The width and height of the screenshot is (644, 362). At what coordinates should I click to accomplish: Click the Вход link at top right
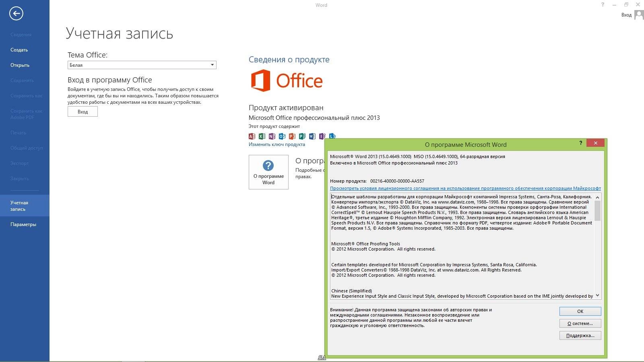(x=626, y=15)
